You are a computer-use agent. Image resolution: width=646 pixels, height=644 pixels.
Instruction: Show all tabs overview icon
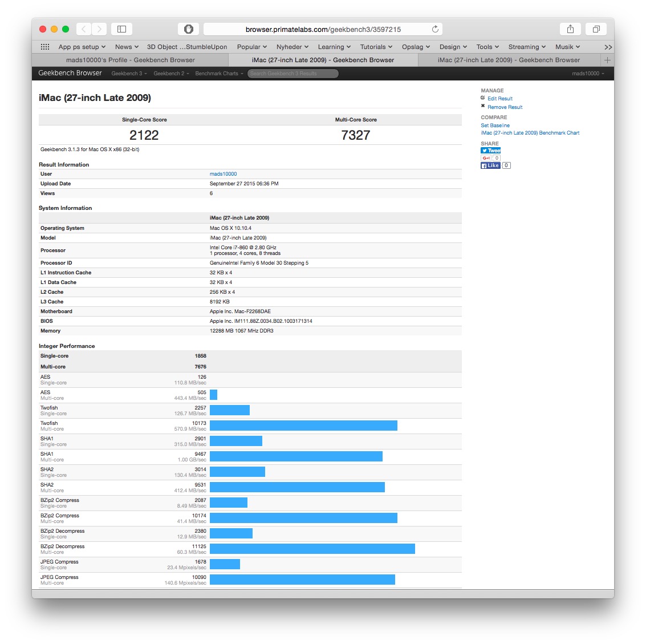pyautogui.click(x=596, y=29)
